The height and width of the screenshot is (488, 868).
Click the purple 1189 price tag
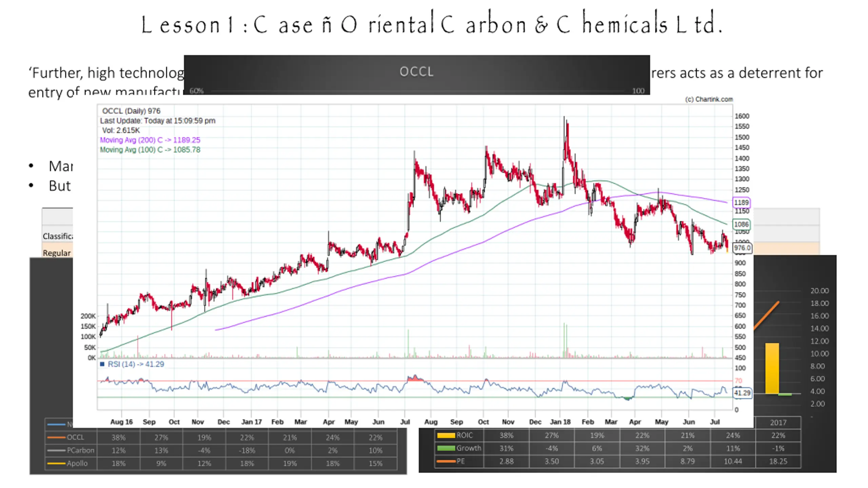click(x=741, y=202)
